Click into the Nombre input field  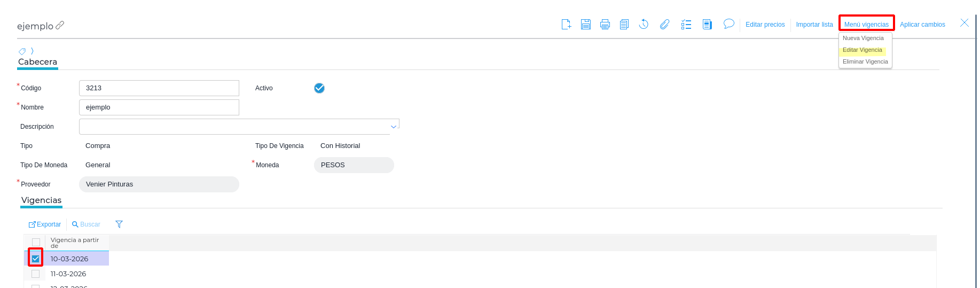159,107
